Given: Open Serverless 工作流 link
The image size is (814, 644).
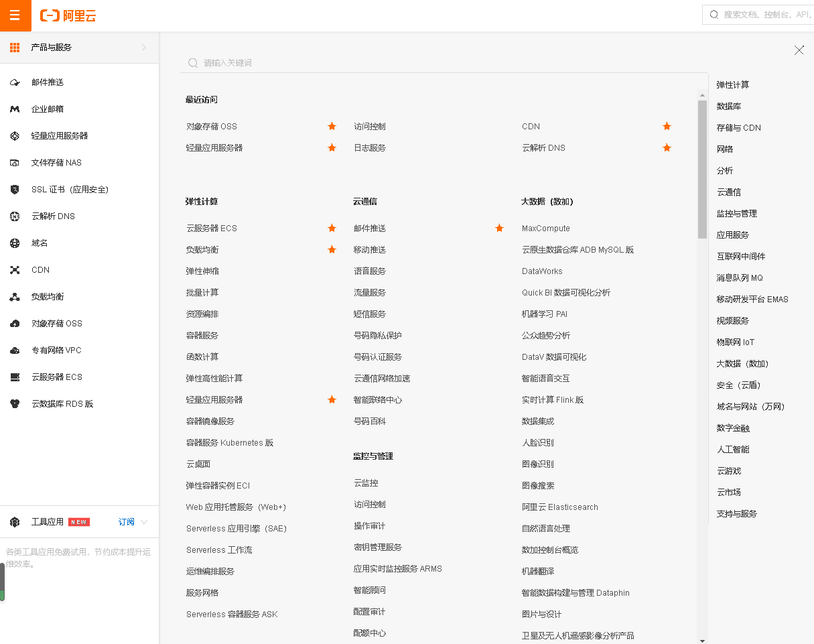Looking at the screenshot, I should click(x=219, y=550).
